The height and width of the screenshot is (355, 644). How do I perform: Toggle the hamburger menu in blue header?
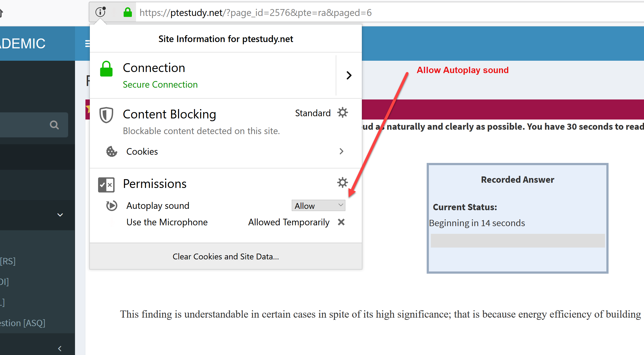click(87, 43)
